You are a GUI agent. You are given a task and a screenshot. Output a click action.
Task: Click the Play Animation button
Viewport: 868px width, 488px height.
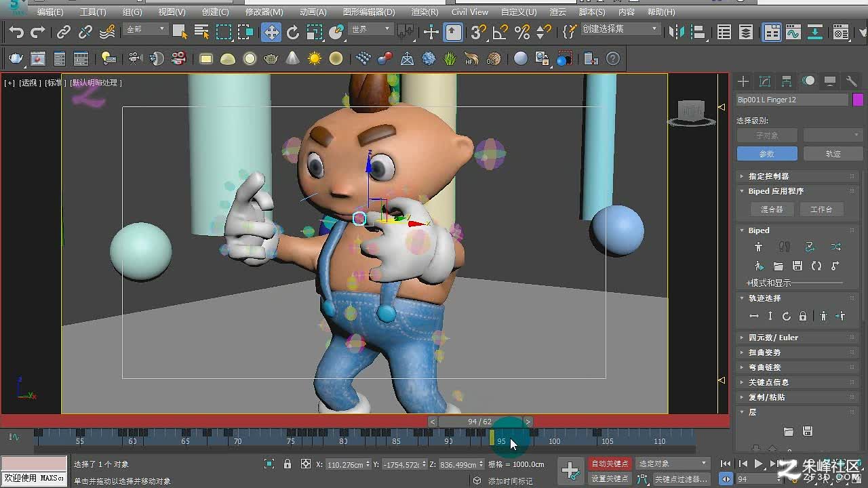(758, 464)
